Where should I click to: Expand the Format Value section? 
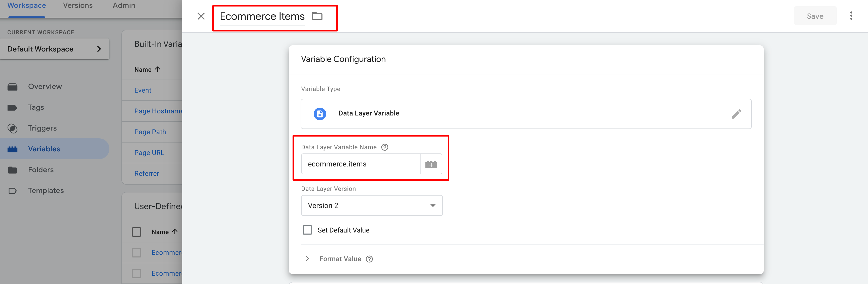[307, 259]
